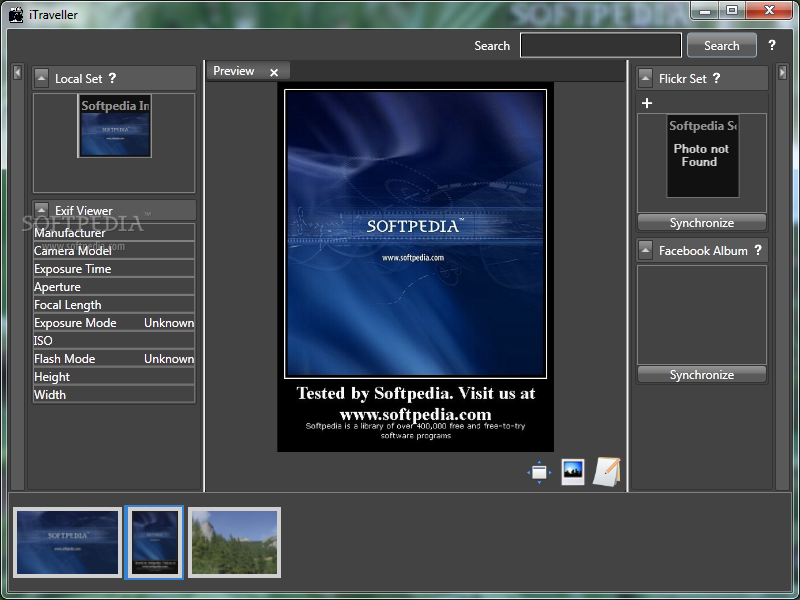Click the plus icon in Flickr Set
The width and height of the screenshot is (800, 600).
click(x=647, y=103)
